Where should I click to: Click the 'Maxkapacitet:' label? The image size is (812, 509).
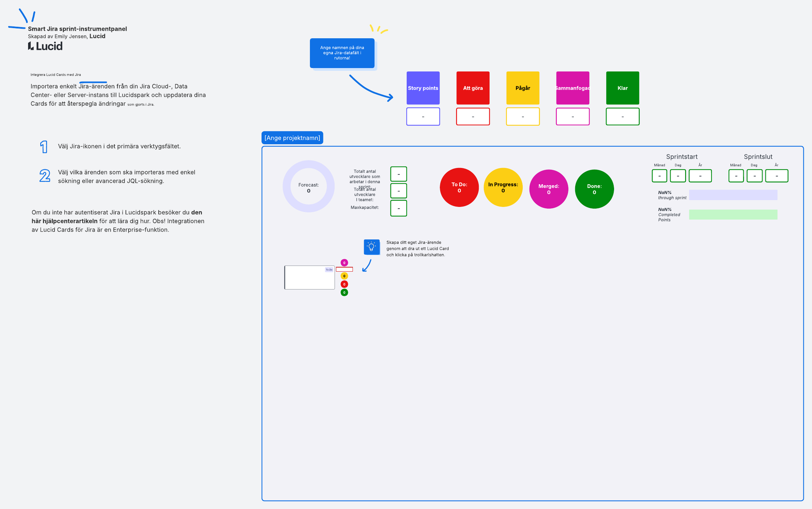365,207
